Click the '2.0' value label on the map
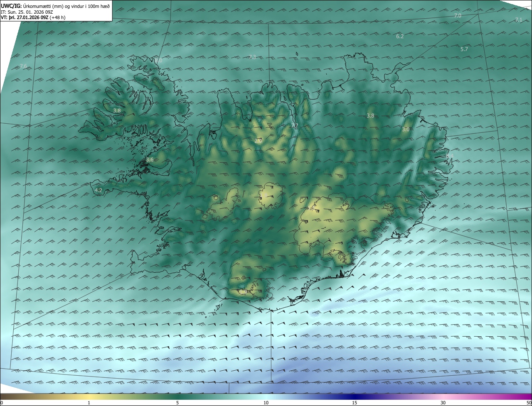This screenshot has height=406, width=532. [258, 141]
